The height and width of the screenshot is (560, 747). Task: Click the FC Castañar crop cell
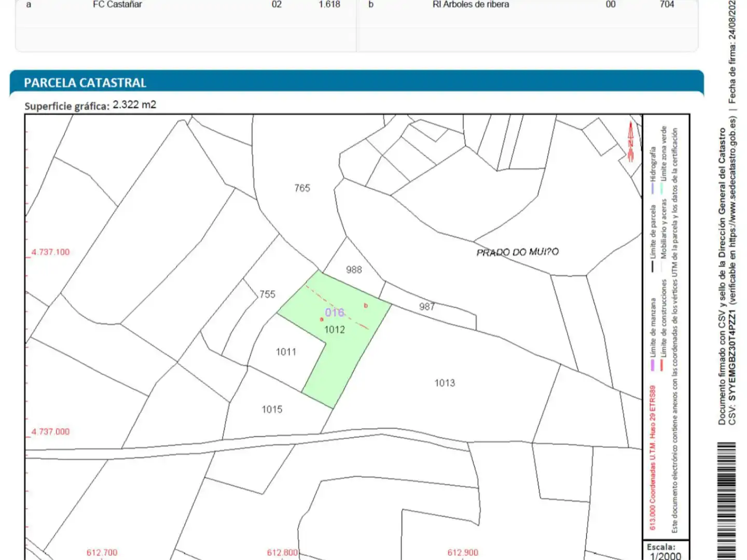(117, 5)
